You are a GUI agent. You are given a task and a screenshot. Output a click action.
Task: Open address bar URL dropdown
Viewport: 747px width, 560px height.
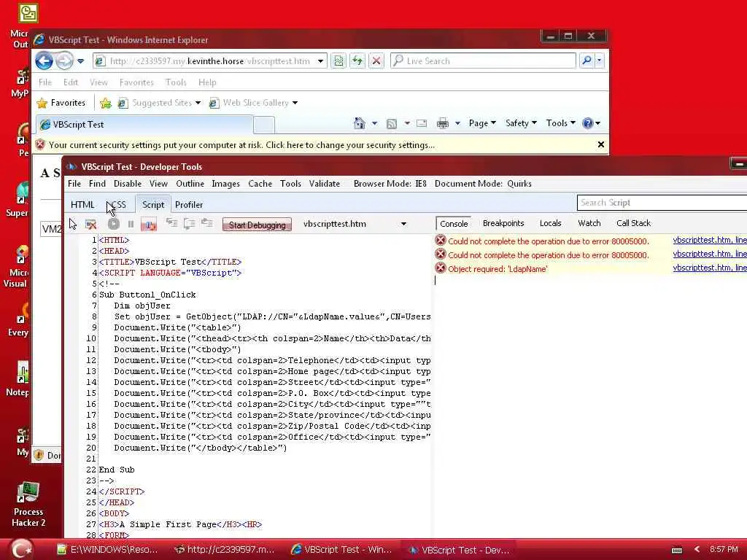(321, 61)
